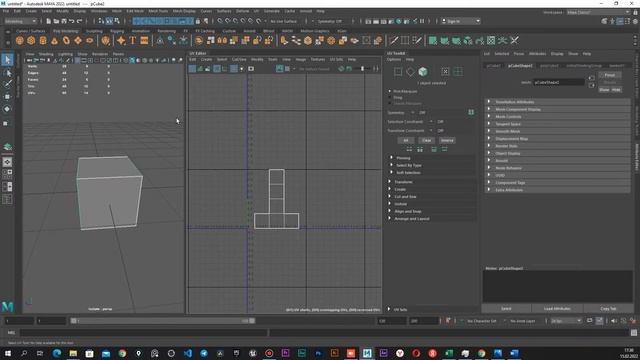This screenshot has width=640, height=360.
Task: Select the pCubeShape2 attribute tab
Action: click(x=520, y=66)
